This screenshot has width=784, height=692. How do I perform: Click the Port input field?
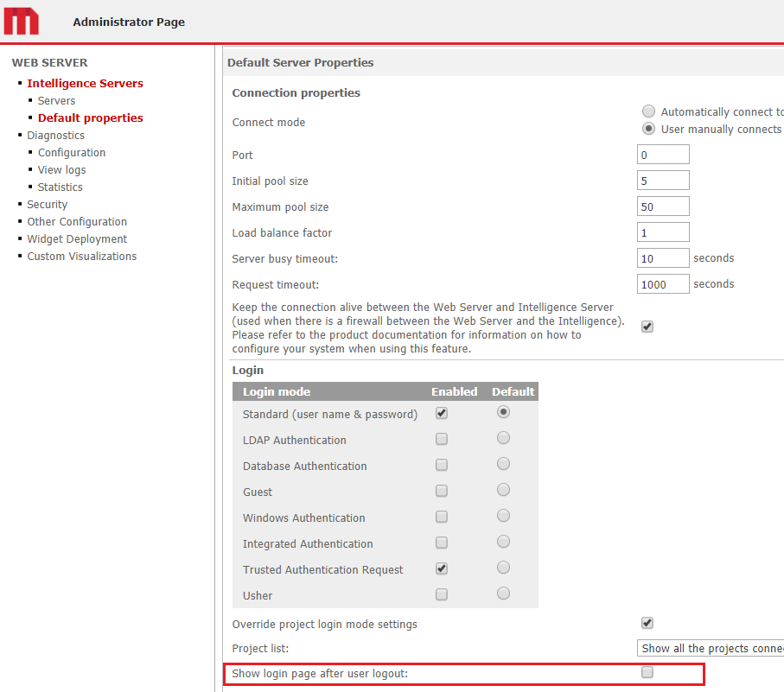(662, 154)
